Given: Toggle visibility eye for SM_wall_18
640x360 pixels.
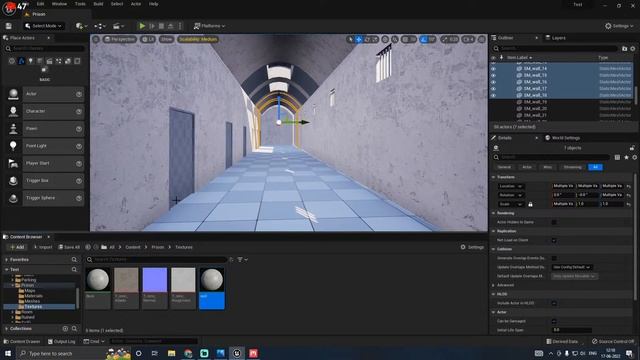Looking at the screenshot, I should pos(493,95).
